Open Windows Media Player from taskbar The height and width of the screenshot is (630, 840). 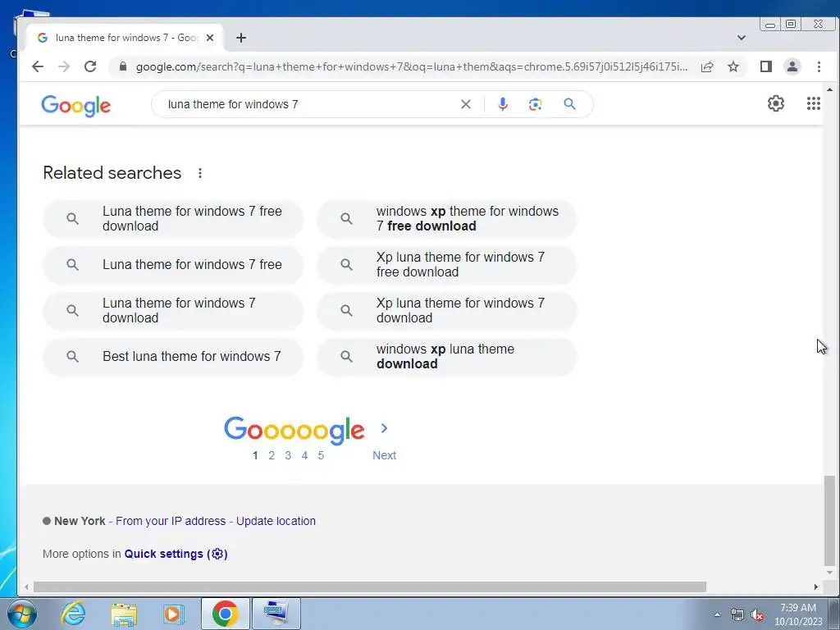(174, 614)
